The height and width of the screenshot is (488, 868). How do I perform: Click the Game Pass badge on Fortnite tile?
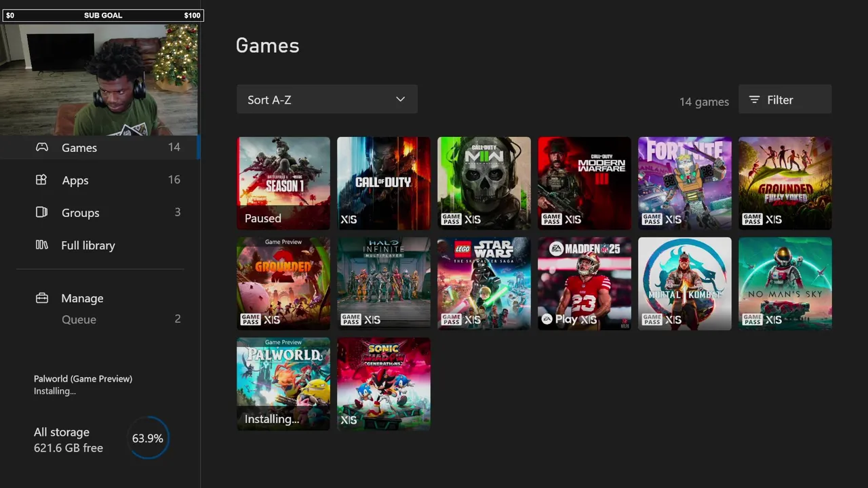[652, 219]
